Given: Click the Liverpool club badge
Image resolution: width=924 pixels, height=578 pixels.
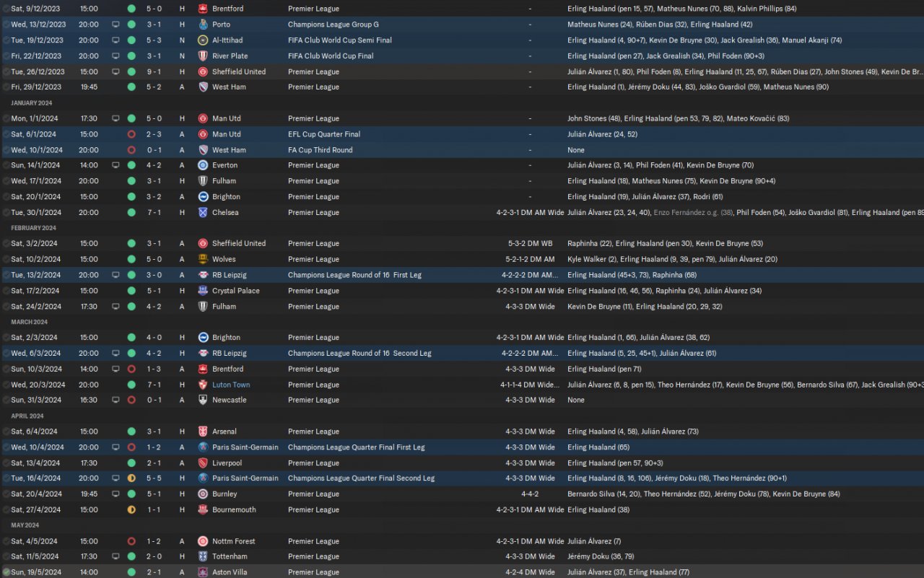Looking at the screenshot, I should pyautogui.click(x=203, y=463).
